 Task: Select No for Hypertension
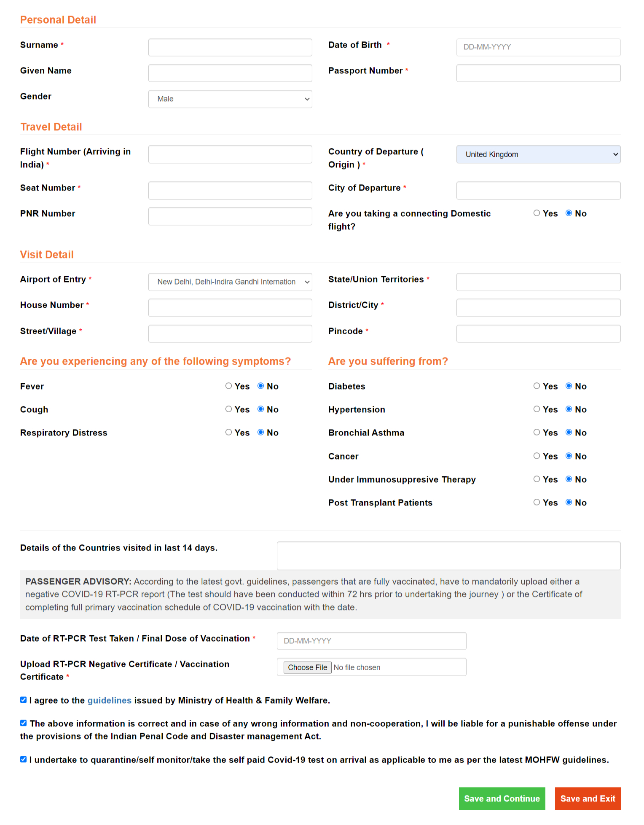[569, 409]
